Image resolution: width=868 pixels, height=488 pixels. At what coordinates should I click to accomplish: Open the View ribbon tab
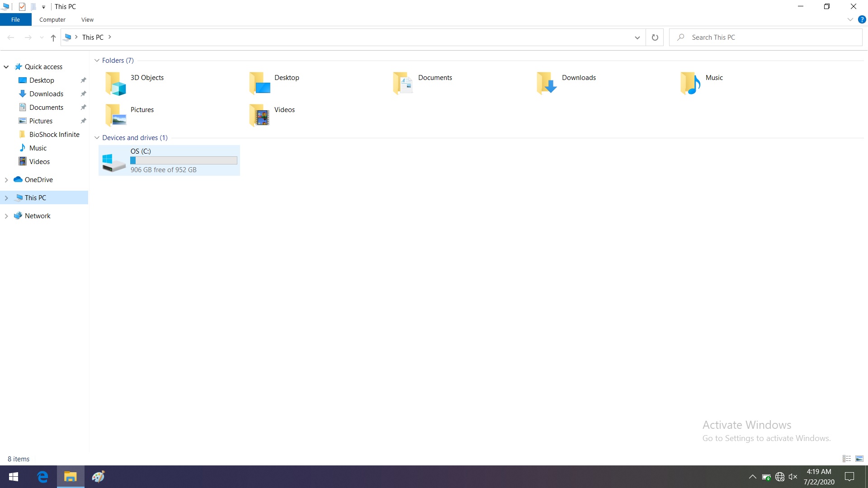coord(87,20)
